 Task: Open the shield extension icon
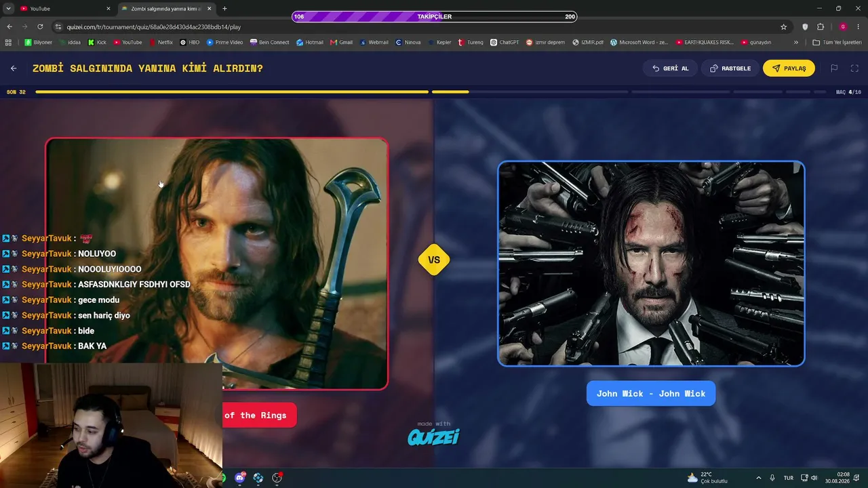[805, 27]
